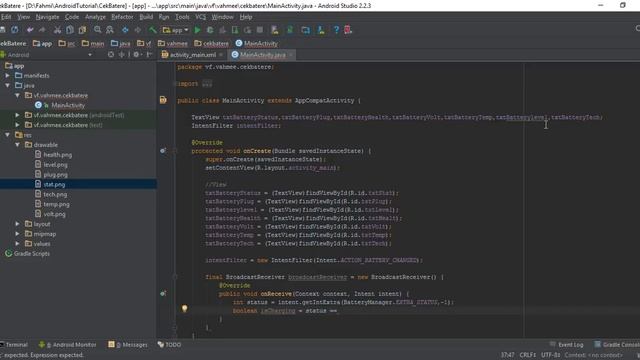Click the UTF-8 encoding in status bar
This screenshot has width=640, height=360.
click(x=550, y=355)
